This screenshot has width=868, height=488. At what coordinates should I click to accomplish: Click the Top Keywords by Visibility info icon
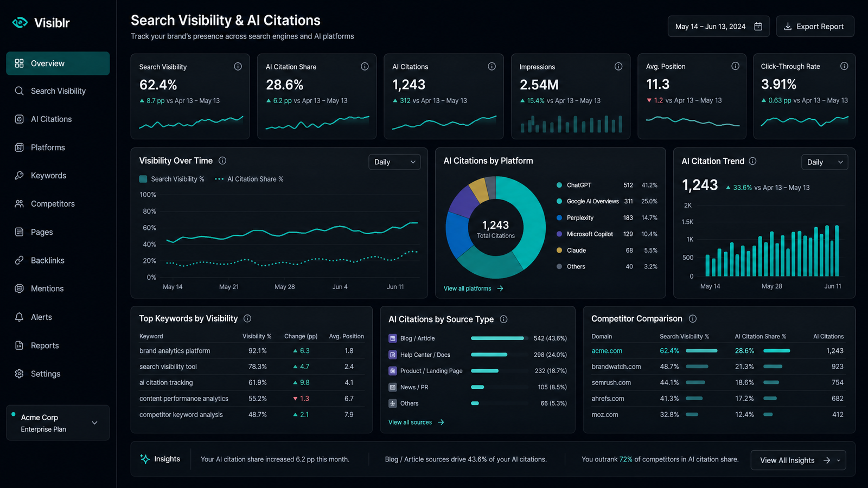247,318
